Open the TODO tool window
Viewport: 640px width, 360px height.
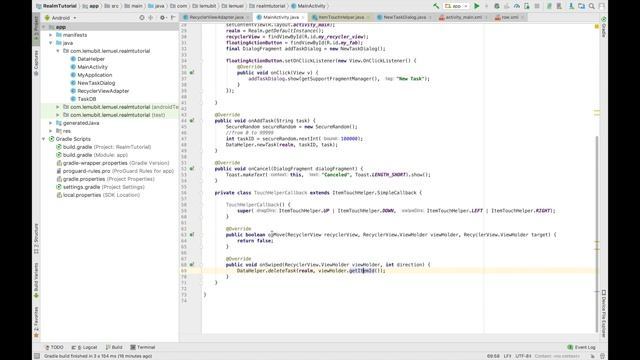[x=54, y=347]
